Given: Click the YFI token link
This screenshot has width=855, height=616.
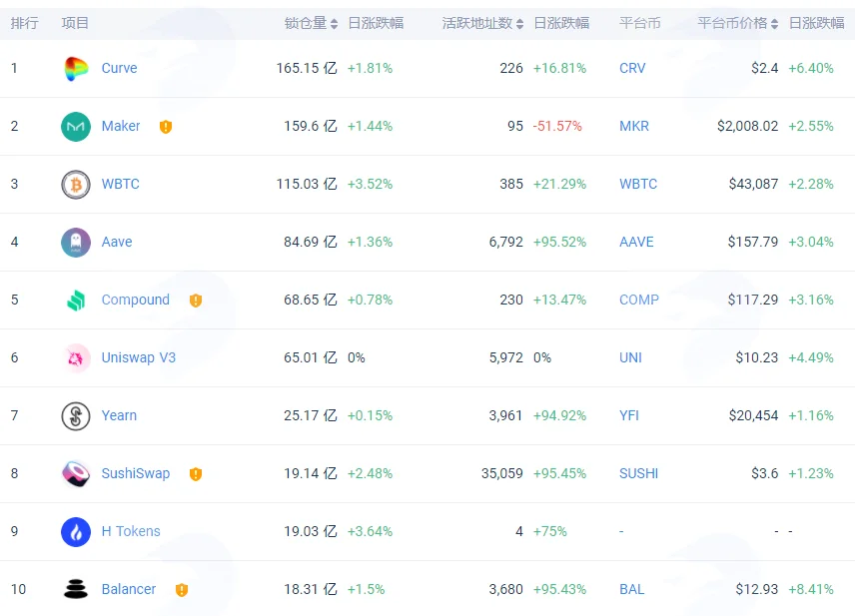Looking at the screenshot, I should click(629, 415).
